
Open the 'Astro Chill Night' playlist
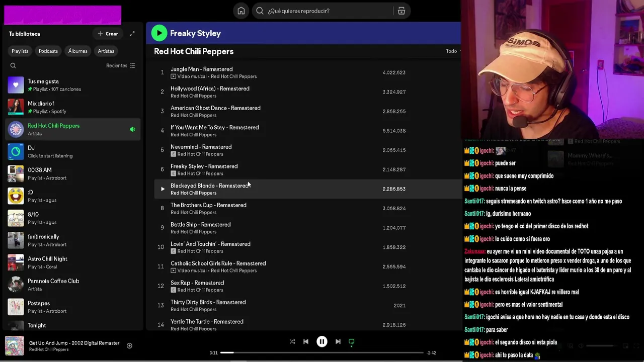73,262
